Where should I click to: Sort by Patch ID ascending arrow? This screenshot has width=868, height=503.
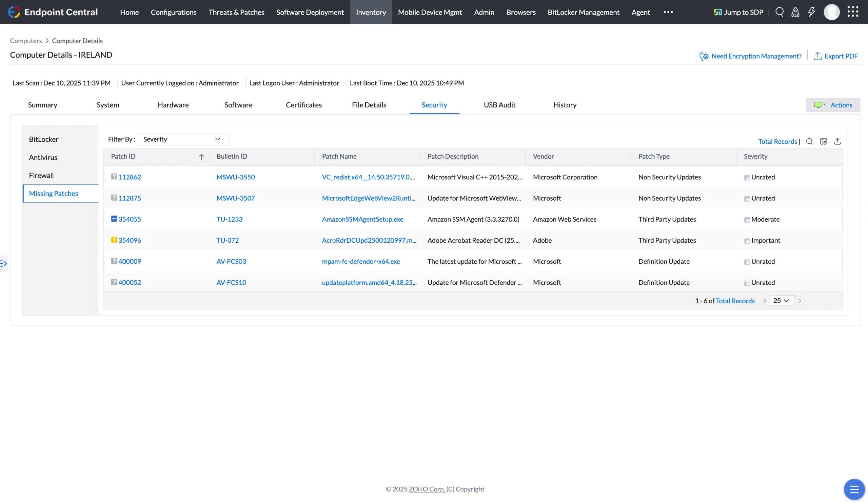(x=201, y=157)
